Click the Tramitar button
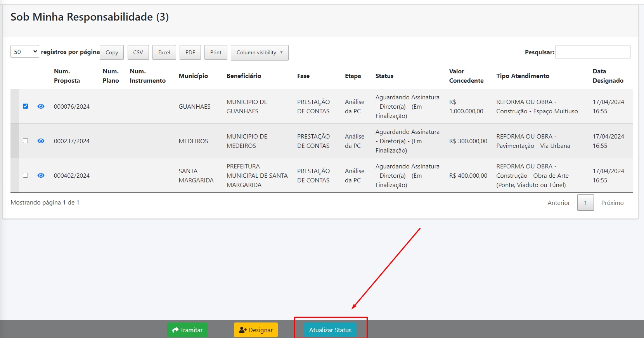Image resolution: width=644 pixels, height=338 pixels. 187,330
